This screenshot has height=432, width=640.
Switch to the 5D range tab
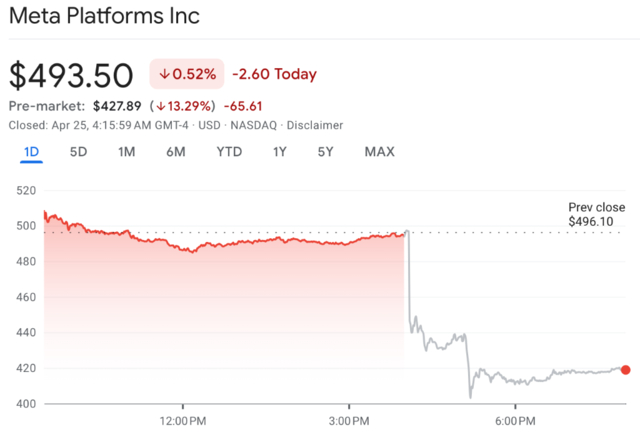[78, 152]
